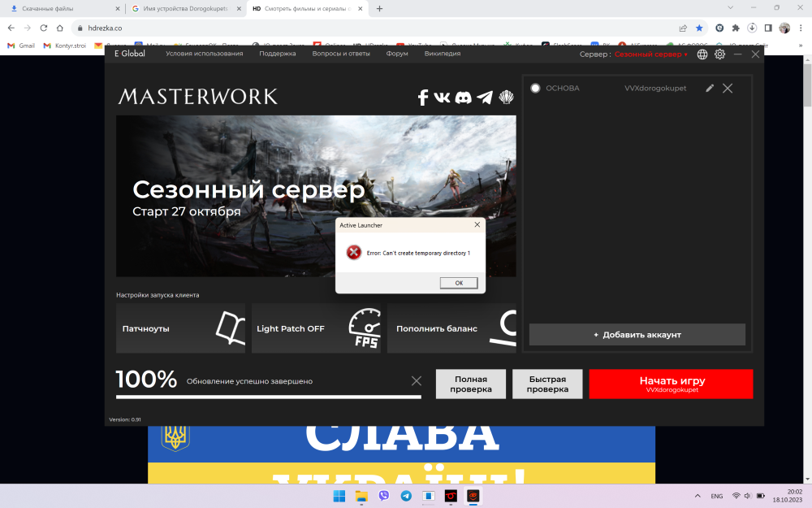Bookmark page with Chrome star icon
The image size is (812, 508).
699,27
